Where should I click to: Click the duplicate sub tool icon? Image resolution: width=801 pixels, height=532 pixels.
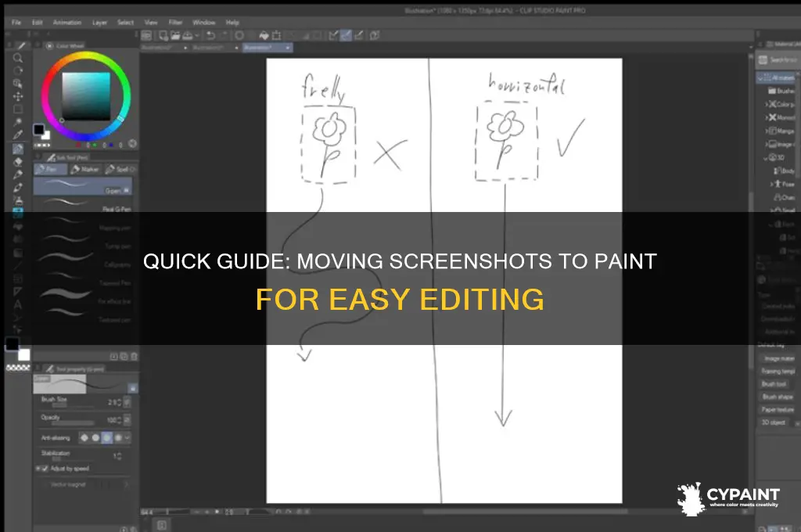[124, 356]
